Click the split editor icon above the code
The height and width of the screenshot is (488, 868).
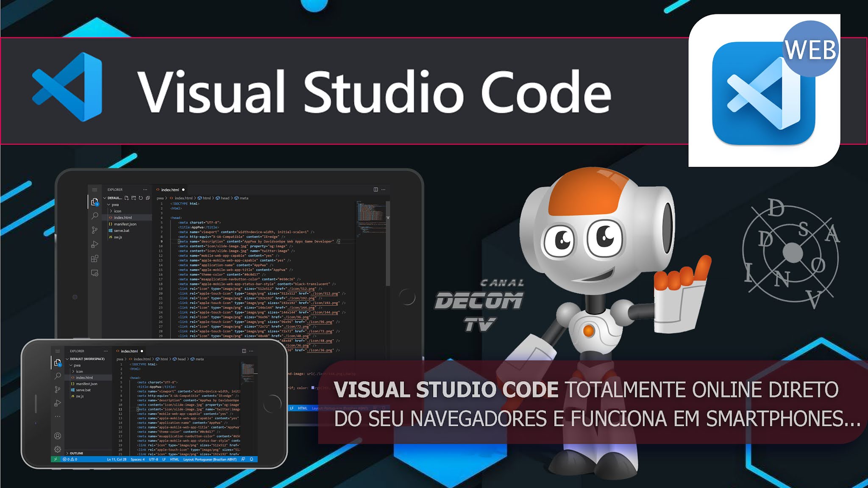pyautogui.click(x=376, y=189)
